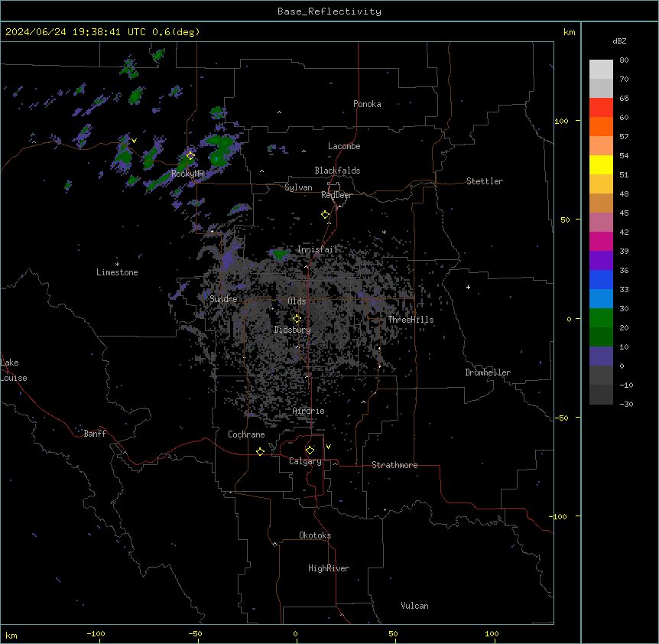The width and height of the screenshot is (659, 644).
Task: Select the purple 39 dBZ color swatch
Action: coord(601,260)
